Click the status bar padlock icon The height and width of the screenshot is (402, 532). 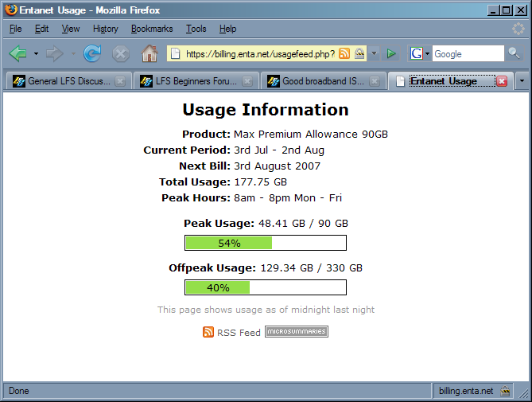[505, 391]
